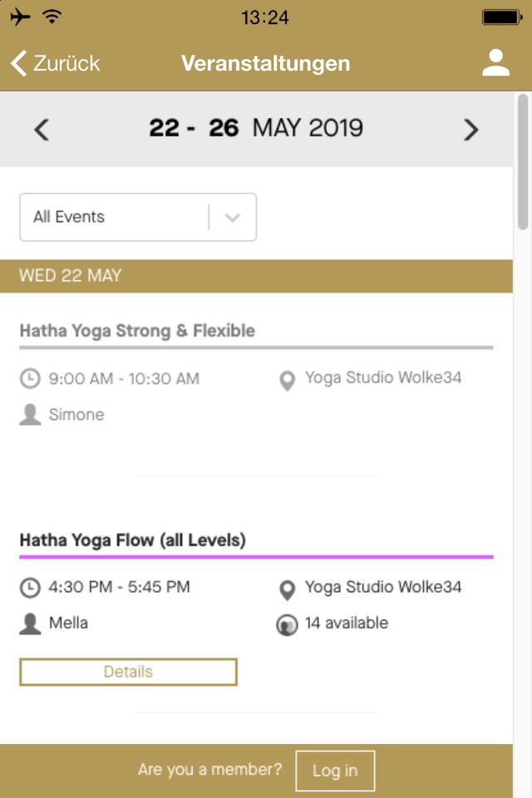Image resolution: width=532 pixels, height=798 pixels.
Task: Click instructor icon next to Simone
Action: click(30, 415)
